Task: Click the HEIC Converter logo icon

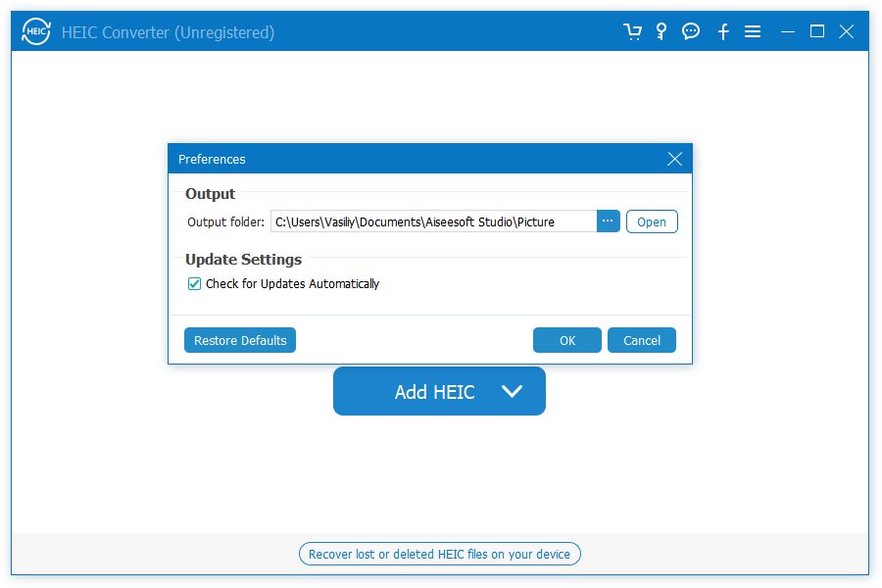Action: (36, 31)
